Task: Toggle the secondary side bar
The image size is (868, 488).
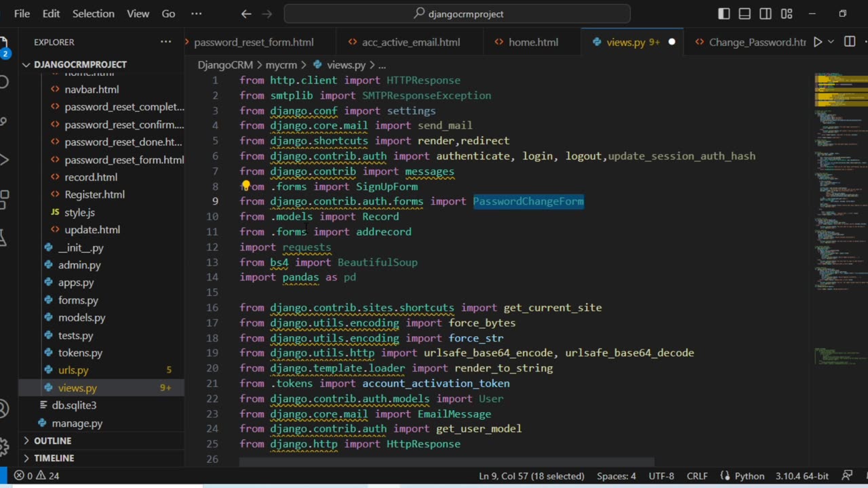Action: [766, 14]
